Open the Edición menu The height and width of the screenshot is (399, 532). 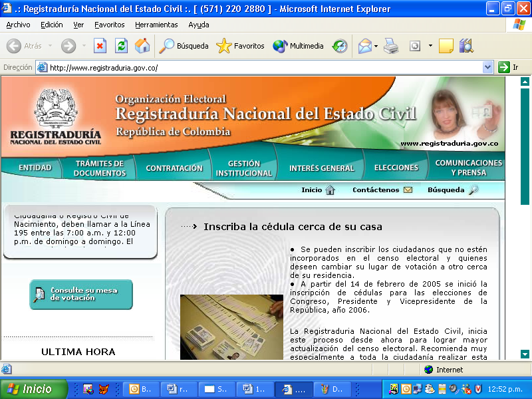pyautogui.click(x=52, y=25)
